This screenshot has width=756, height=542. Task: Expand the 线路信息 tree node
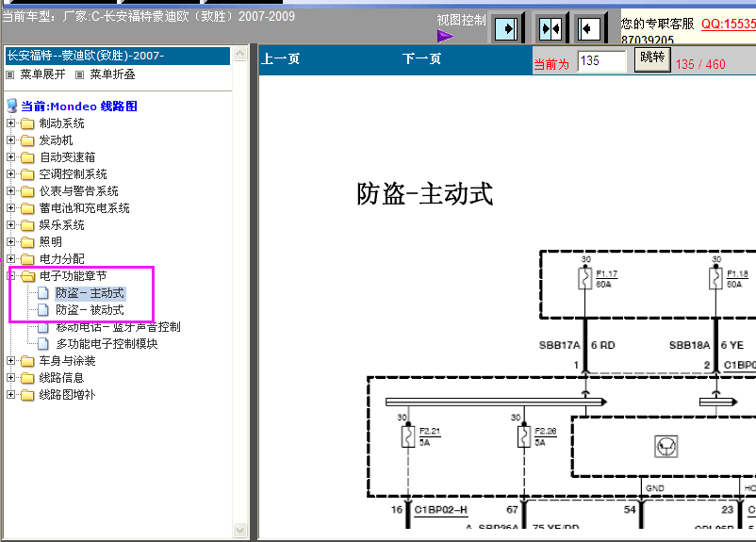point(10,377)
